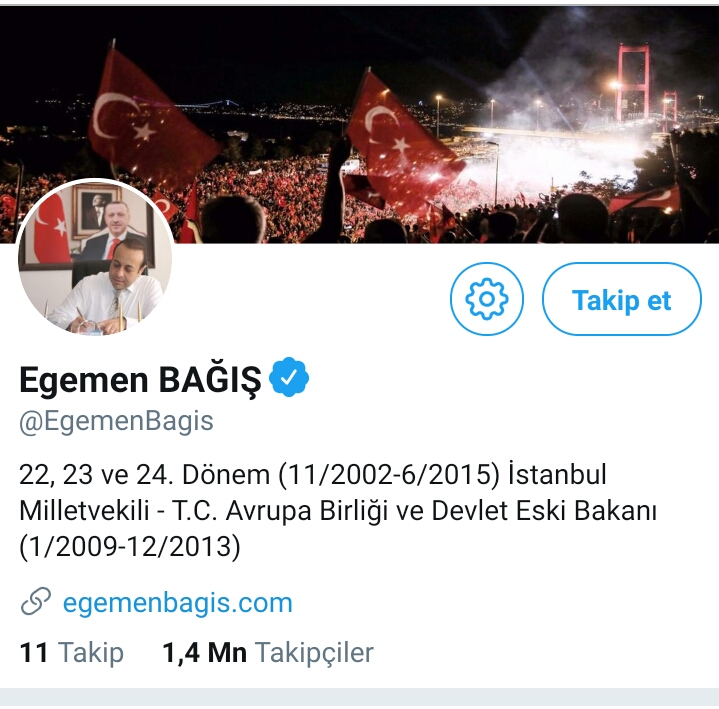
Task: Click the chain link icon
Action: tap(35, 601)
